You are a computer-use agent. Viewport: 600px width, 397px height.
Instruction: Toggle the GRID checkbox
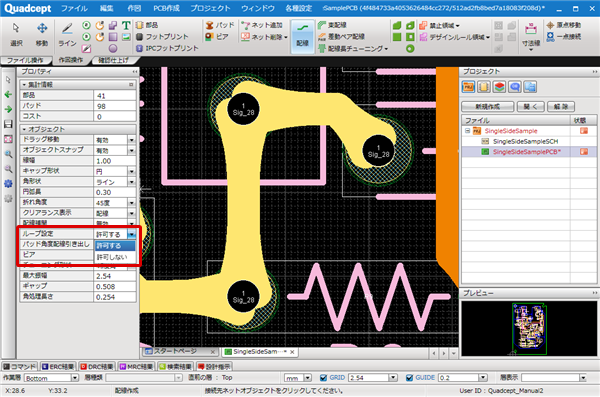[324, 378]
